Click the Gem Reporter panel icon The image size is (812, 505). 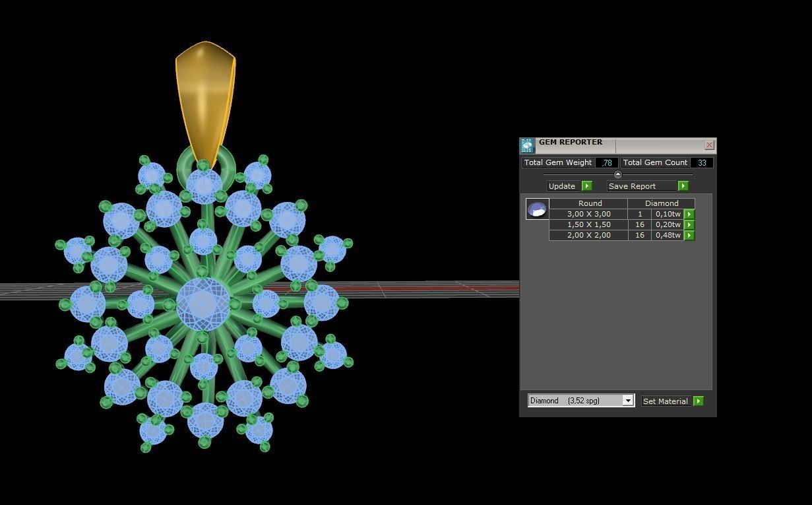point(526,145)
